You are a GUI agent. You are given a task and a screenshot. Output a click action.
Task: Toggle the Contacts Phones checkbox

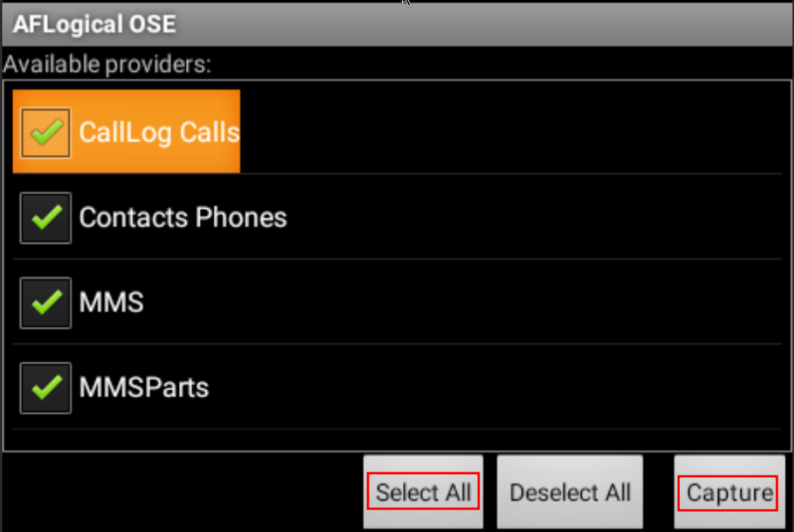click(x=46, y=218)
